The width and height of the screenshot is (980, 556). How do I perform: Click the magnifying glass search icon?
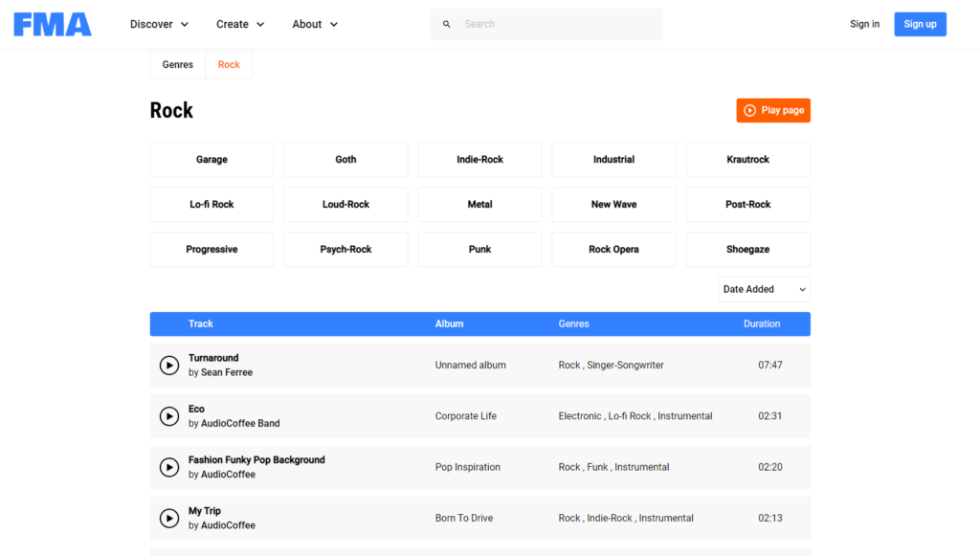(447, 25)
